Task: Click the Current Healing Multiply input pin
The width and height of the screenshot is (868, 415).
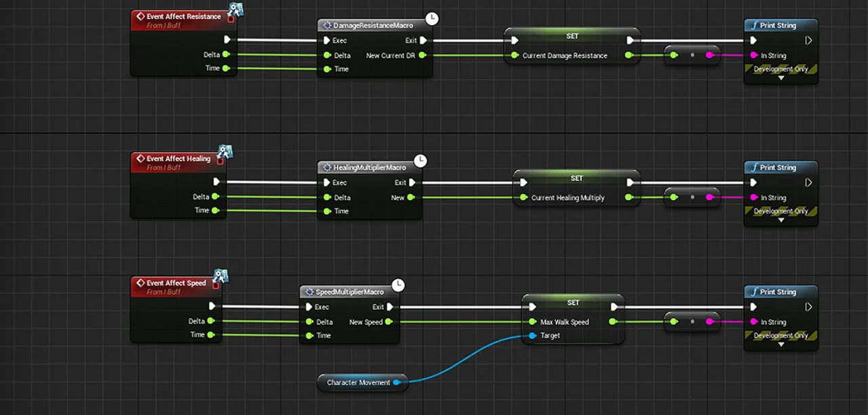Action: (525, 198)
